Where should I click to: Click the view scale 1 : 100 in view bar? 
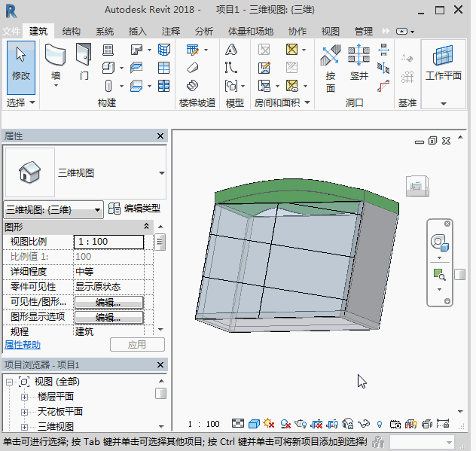point(203,424)
